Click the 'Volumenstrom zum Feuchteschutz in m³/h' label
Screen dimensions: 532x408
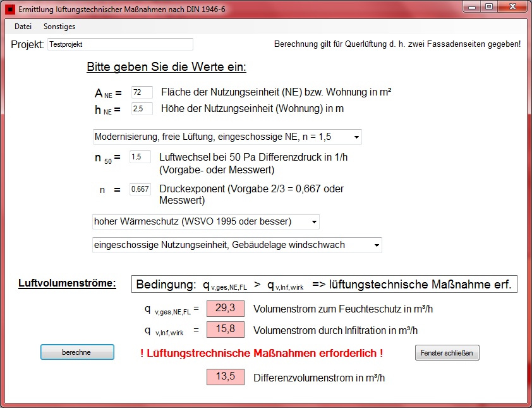[343, 309]
